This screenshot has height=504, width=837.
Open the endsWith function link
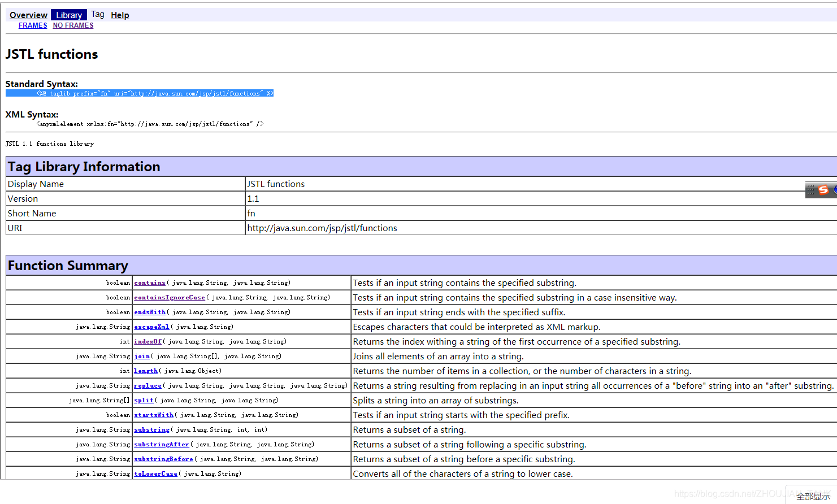pyautogui.click(x=150, y=312)
